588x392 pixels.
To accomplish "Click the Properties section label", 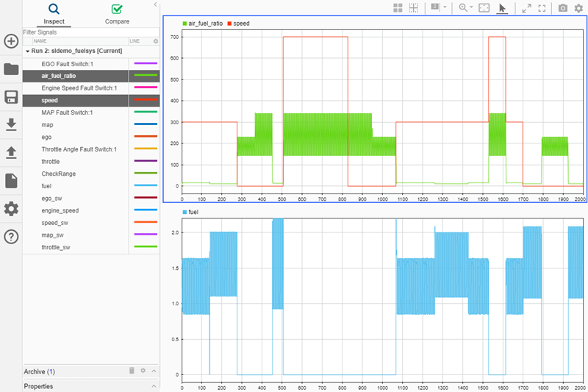I will pos(38,386).
